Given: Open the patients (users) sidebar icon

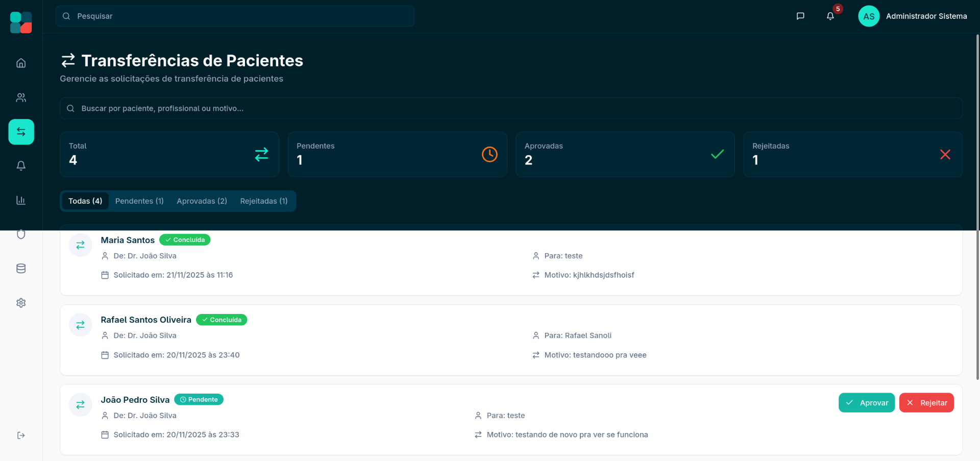Looking at the screenshot, I should click(21, 98).
